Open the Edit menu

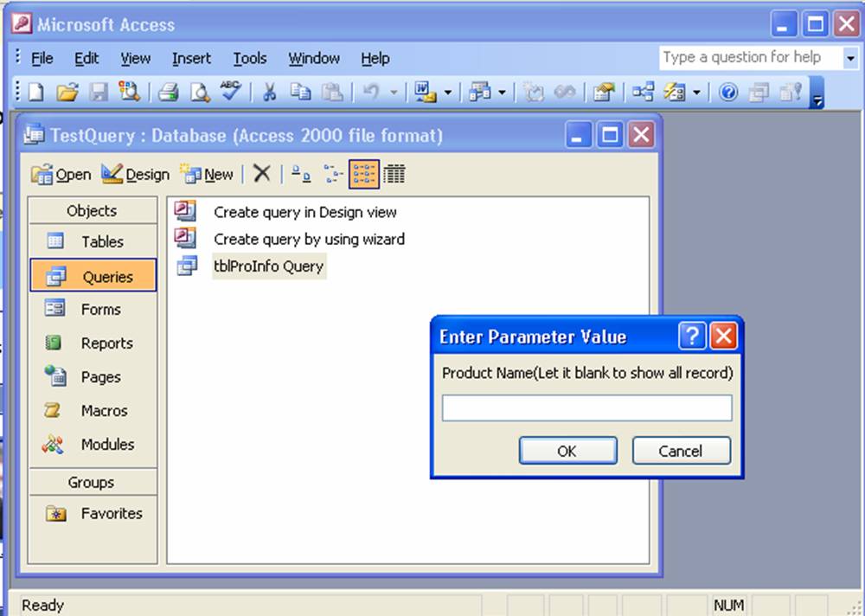click(86, 58)
